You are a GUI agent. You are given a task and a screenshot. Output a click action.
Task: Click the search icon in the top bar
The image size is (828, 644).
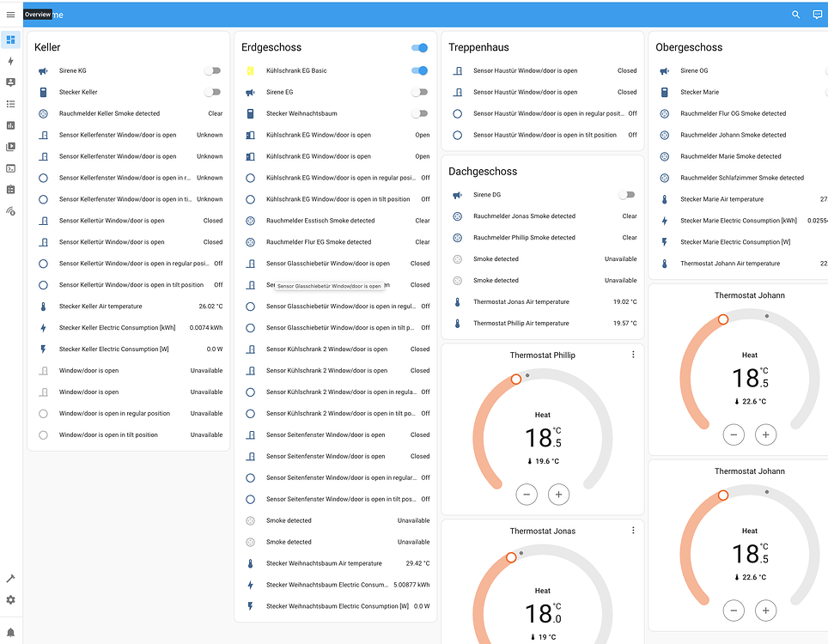[x=796, y=15]
